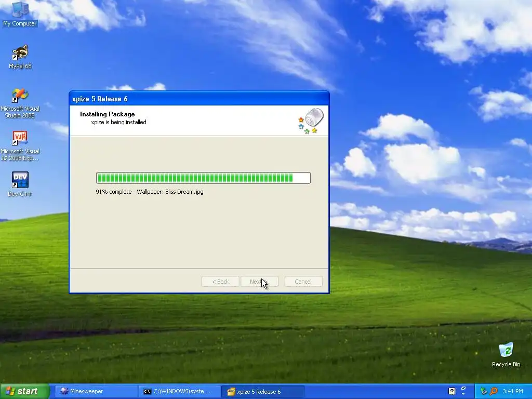Viewport: 532px width, 399px height.
Task: Switch to the C:\WINDOWS\system32 command prompt taskbar button
Action: coord(180,392)
